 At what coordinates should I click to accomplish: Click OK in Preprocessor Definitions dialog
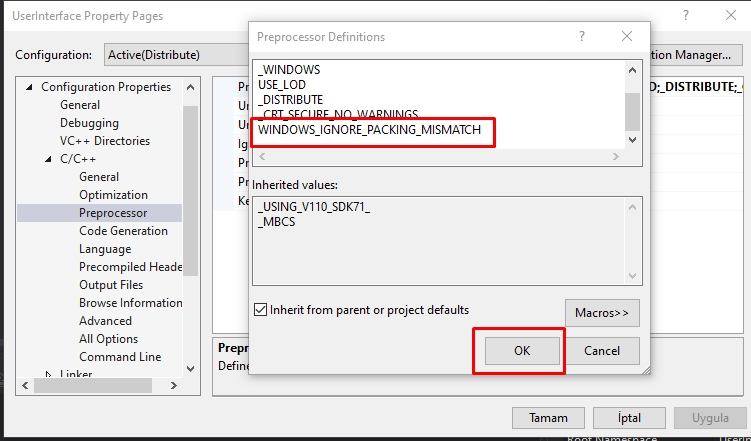coord(521,351)
